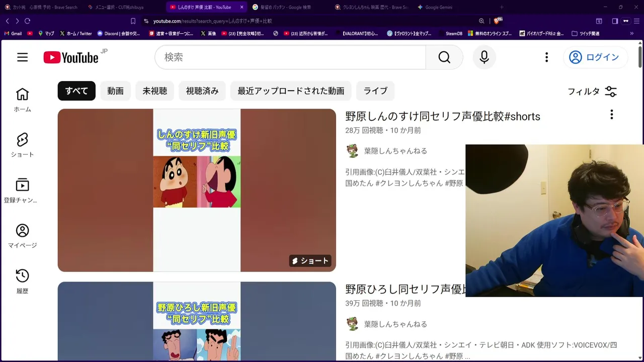Click the address bar URL
Screen dimensions: 644x362
click(212, 21)
